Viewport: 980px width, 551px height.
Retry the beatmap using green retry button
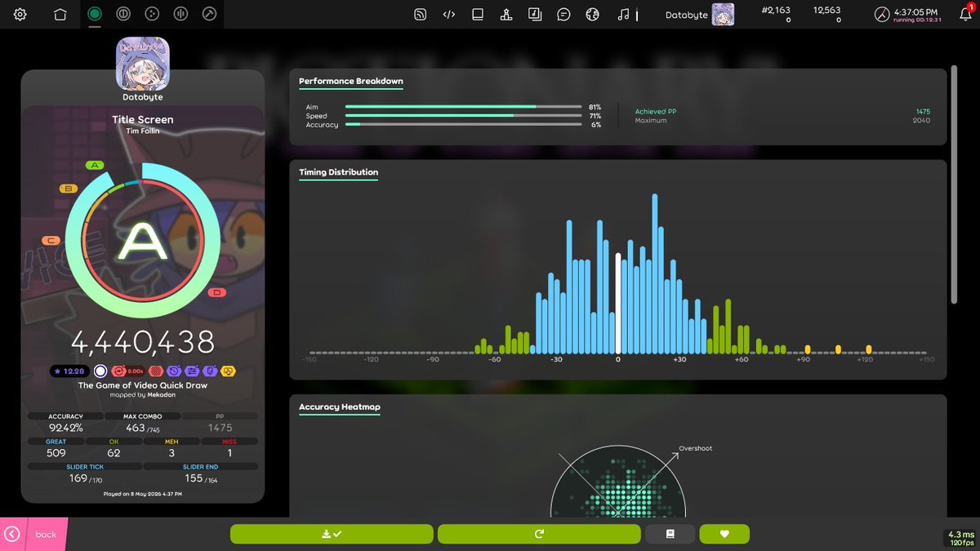click(539, 534)
